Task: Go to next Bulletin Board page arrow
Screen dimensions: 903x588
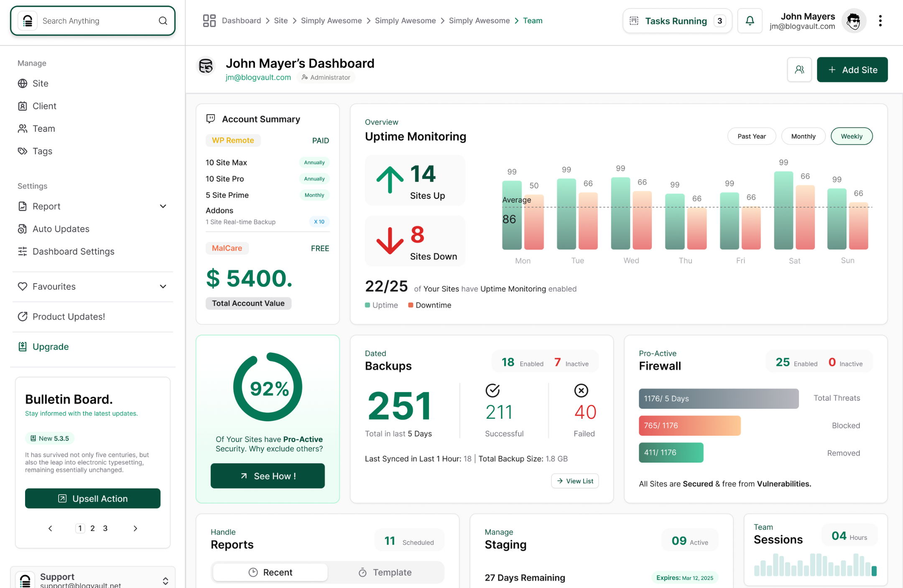Action: 135,528
